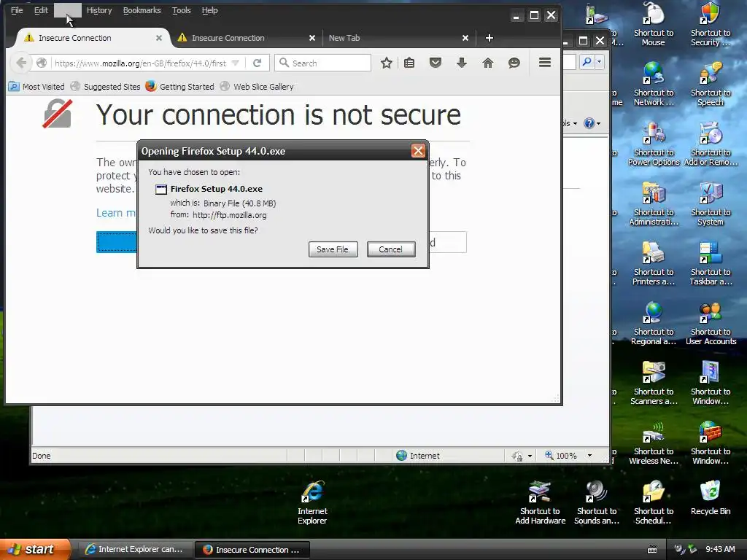This screenshot has width=747, height=560.
Task: Go to Firefox home page icon
Action: coord(488,63)
